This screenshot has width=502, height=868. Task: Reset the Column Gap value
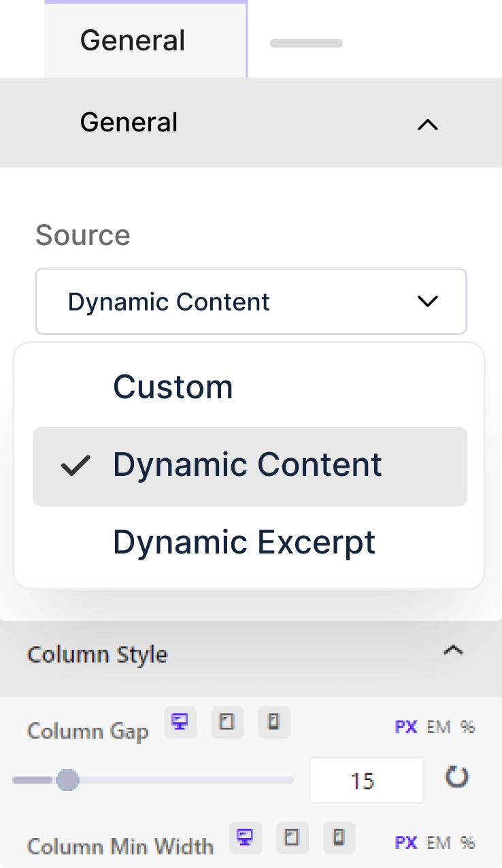click(456, 777)
